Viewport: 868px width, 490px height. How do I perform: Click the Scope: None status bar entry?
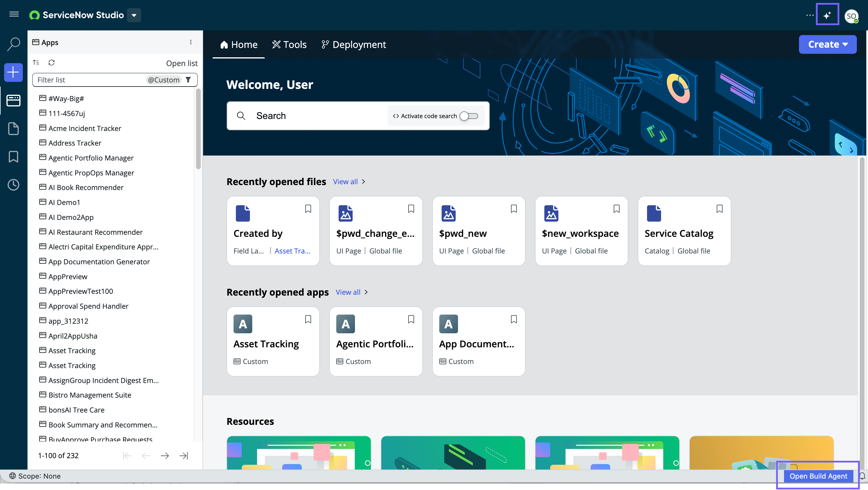click(x=35, y=476)
